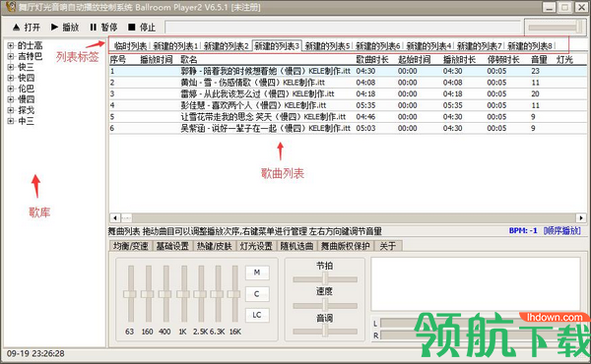Open the 关于 settings tab
Screen dimensions: 591x364
tap(388, 246)
